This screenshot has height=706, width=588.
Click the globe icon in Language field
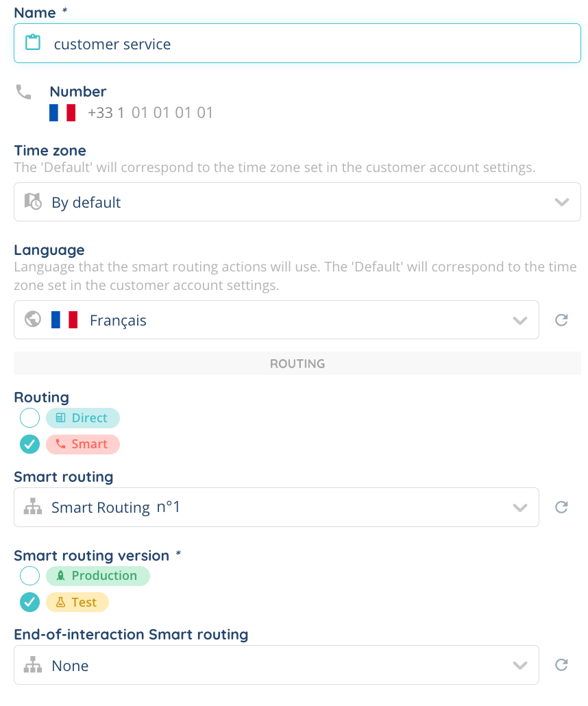coord(33,319)
